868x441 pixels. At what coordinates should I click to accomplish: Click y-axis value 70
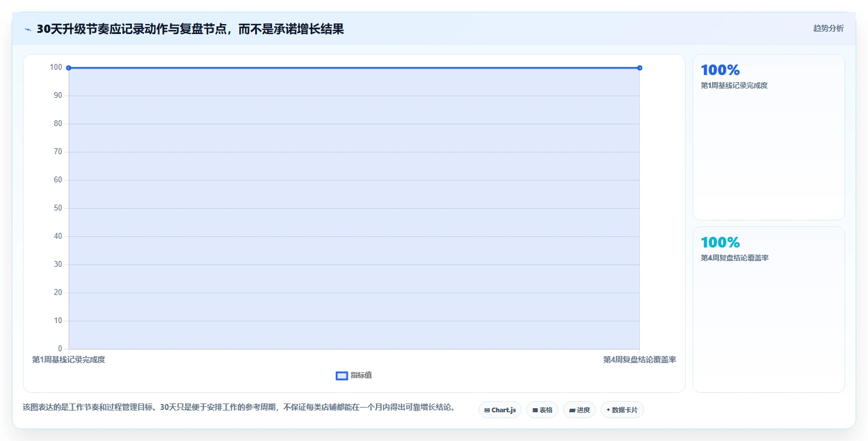tap(58, 152)
